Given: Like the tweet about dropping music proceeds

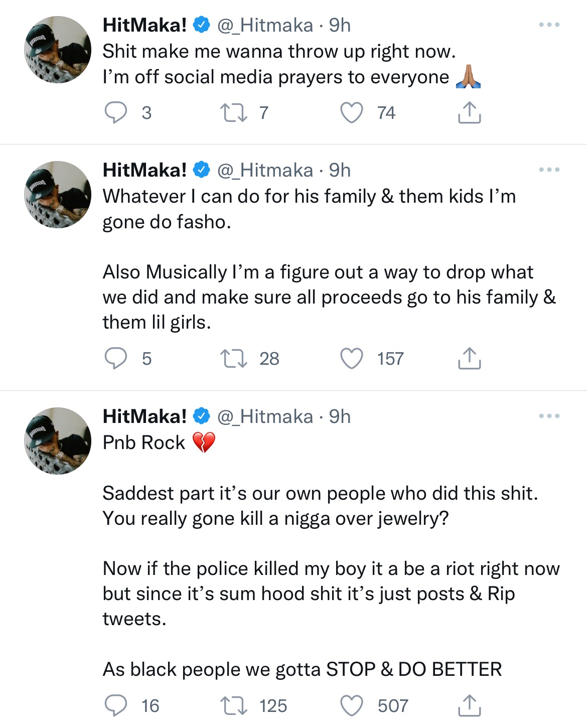Looking at the screenshot, I should 353,358.
